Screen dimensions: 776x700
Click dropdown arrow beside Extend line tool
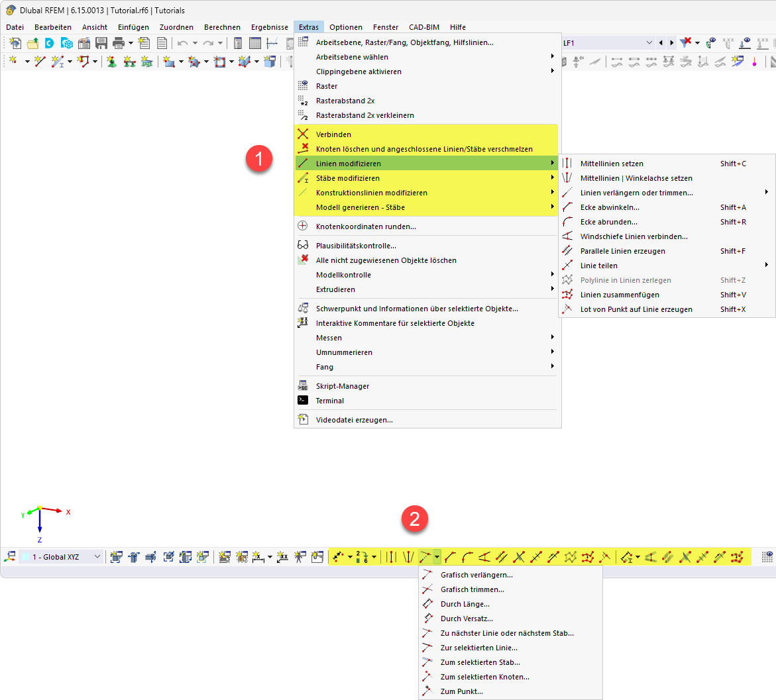(437, 557)
